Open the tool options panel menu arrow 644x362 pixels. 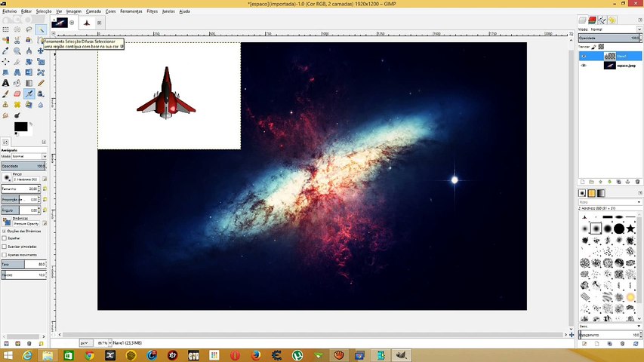(44, 142)
